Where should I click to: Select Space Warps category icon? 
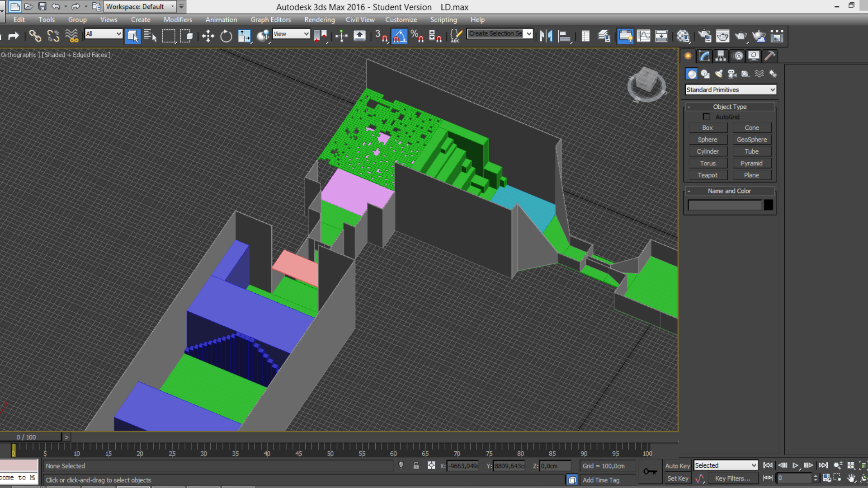[x=759, y=74]
